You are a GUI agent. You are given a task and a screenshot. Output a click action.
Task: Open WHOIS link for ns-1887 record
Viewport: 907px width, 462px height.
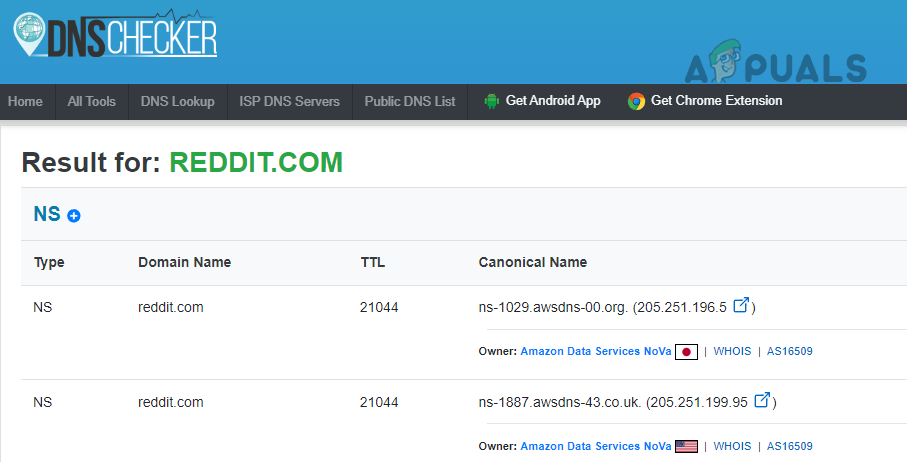[732, 446]
